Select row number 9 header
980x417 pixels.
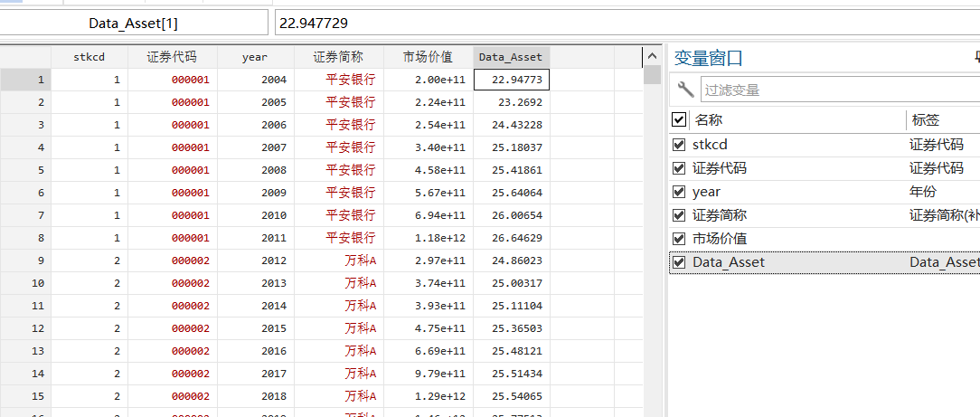coord(25,261)
